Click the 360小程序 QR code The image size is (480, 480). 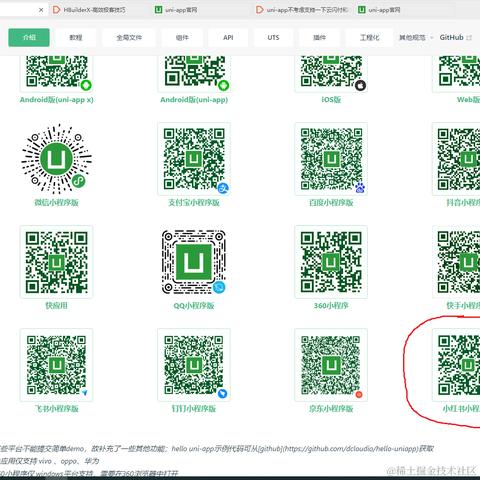point(331,262)
